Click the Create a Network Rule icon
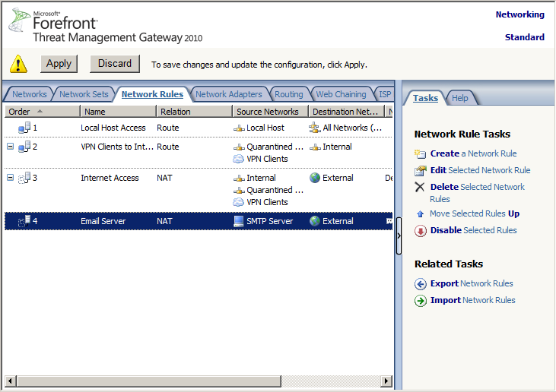556x392 pixels. (420, 153)
